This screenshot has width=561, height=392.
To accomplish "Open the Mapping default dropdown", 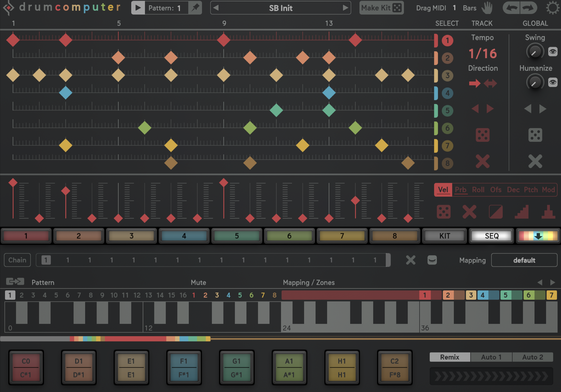I will (x=524, y=260).
